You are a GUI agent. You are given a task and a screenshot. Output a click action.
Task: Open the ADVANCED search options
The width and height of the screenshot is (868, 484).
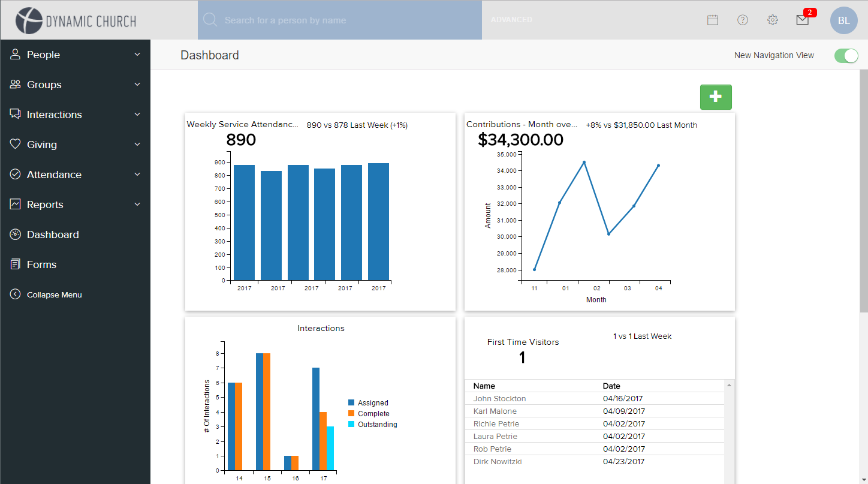click(511, 20)
